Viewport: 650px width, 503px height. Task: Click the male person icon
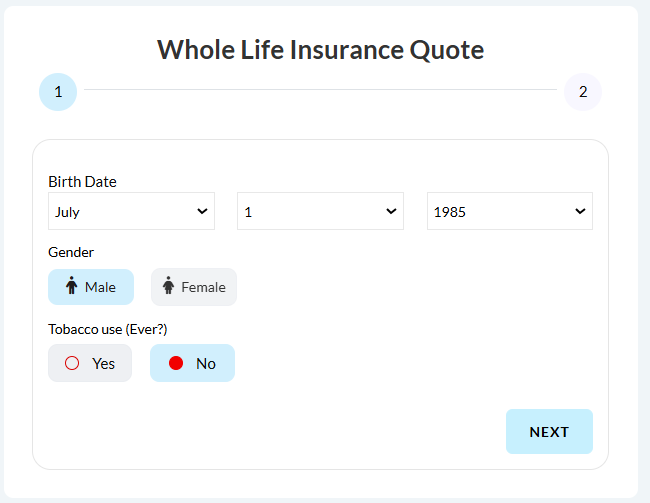point(72,286)
